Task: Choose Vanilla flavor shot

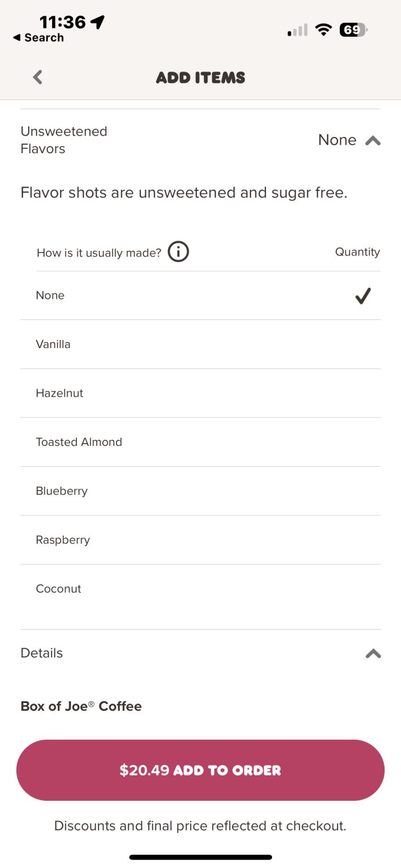Action: pos(53,344)
